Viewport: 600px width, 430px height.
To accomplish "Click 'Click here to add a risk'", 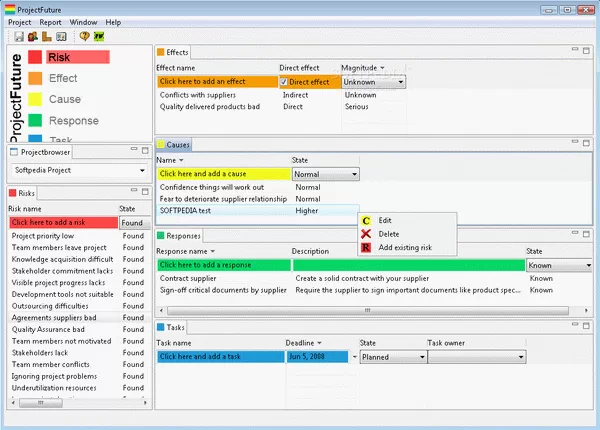I will (x=62, y=223).
